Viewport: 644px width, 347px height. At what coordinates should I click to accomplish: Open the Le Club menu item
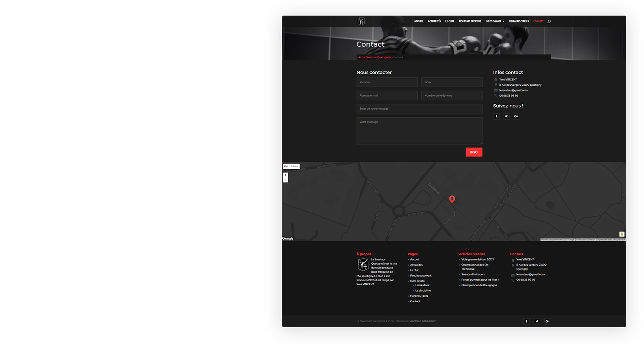click(x=450, y=21)
